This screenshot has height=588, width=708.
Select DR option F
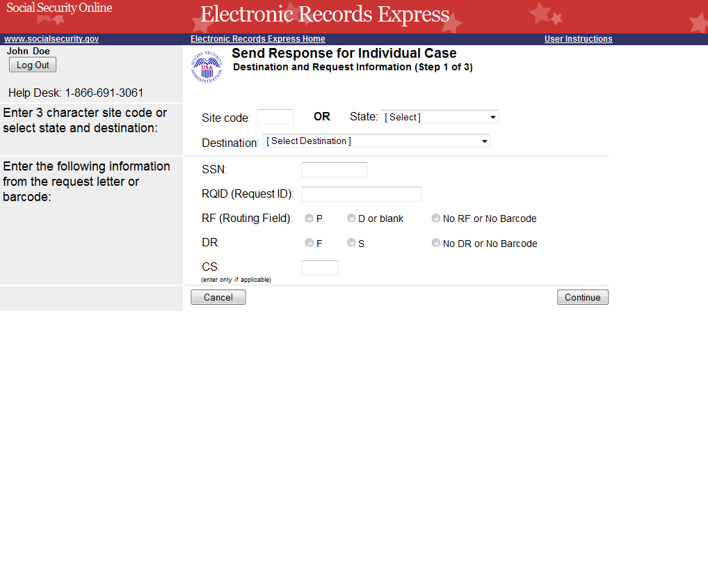[309, 243]
